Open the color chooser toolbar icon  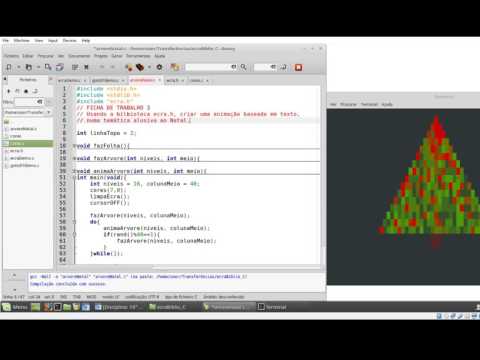[175, 67]
